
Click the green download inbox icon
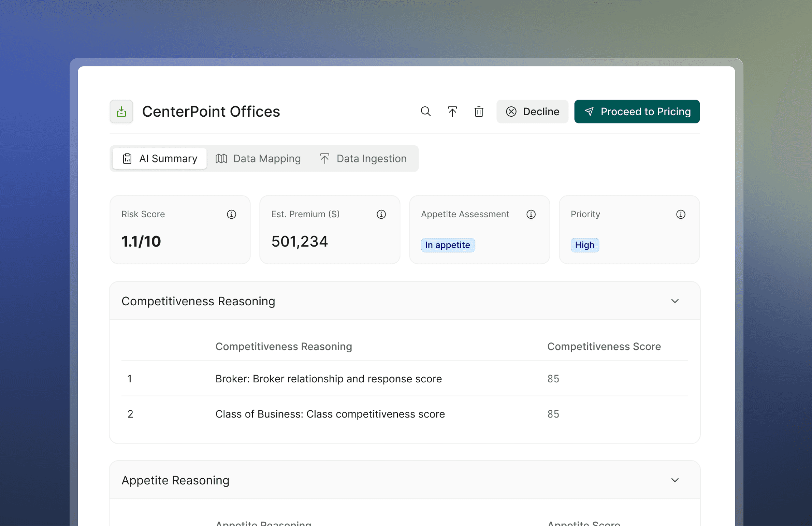pos(121,112)
